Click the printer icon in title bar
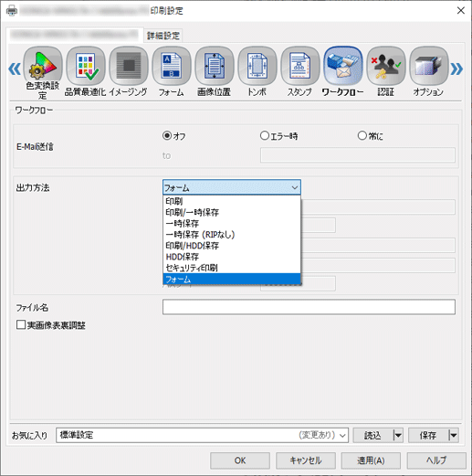 (x=12, y=11)
